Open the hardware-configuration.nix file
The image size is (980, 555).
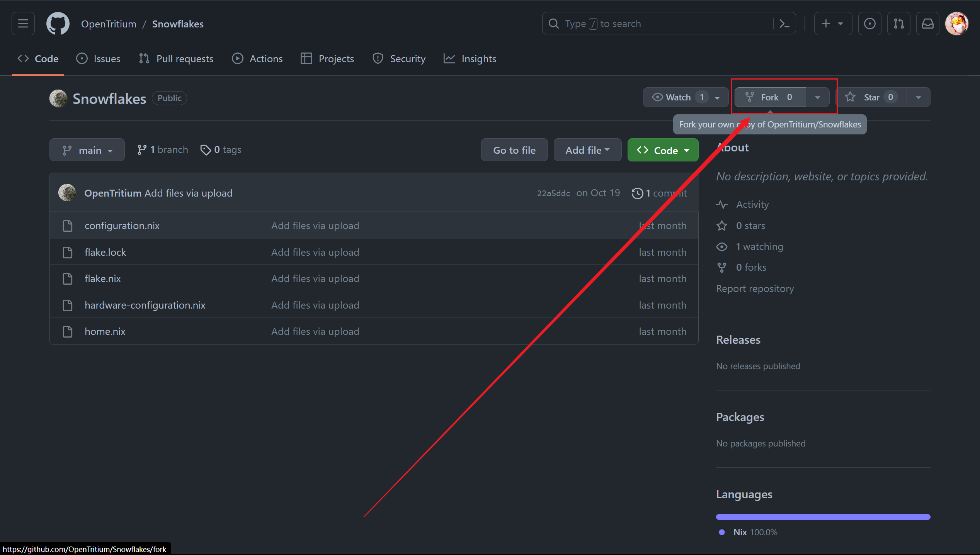pyautogui.click(x=145, y=305)
